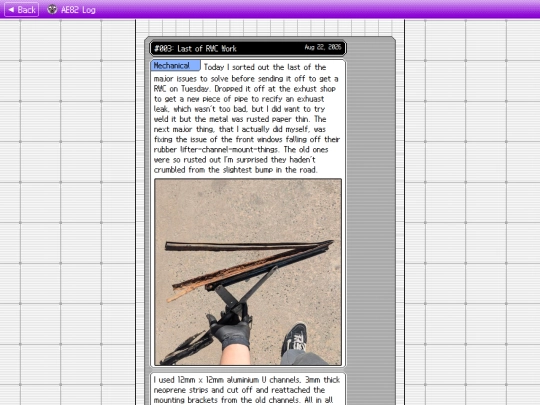Click the Back button

tap(21, 10)
